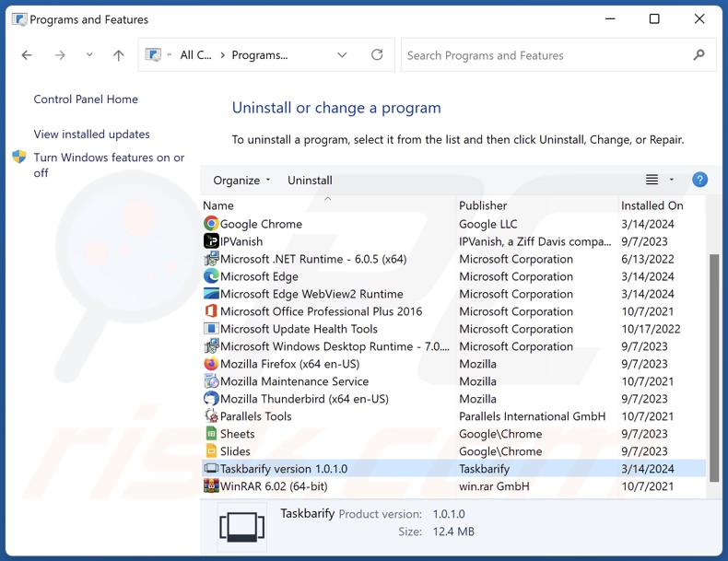Open Control Panel Home link
This screenshot has height=561, width=728.
86,99
